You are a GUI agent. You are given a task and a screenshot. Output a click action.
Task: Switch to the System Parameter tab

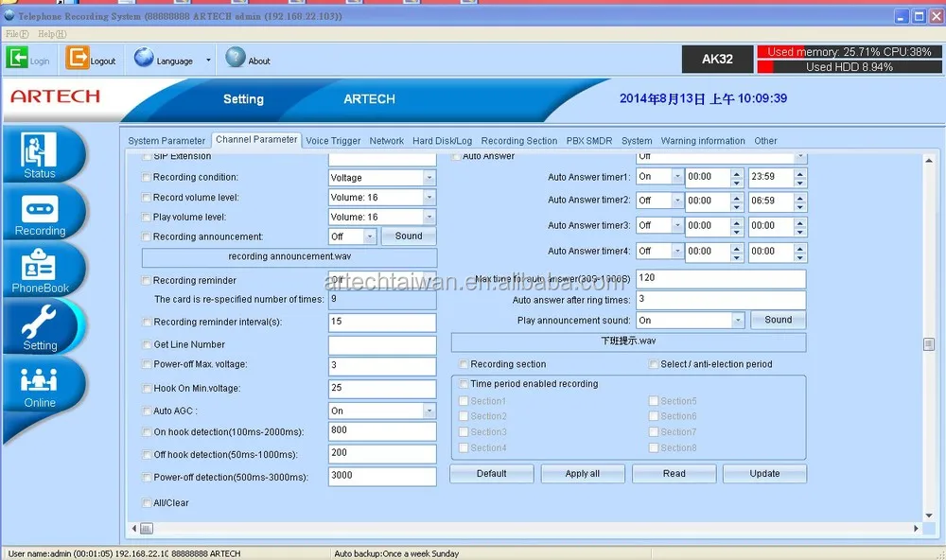(166, 141)
